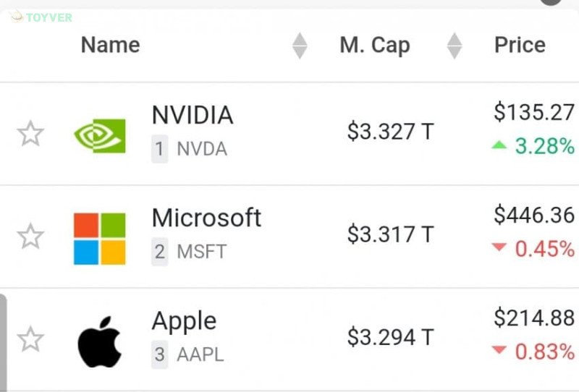Image resolution: width=579 pixels, height=392 pixels.
Task: Click the Apple logo icon
Action: click(x=99, y=341)
